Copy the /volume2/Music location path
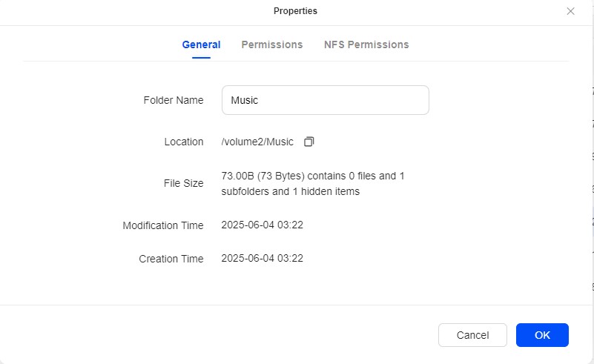The width and height of the screenshot is (594, 364). (x=309, y=142)
